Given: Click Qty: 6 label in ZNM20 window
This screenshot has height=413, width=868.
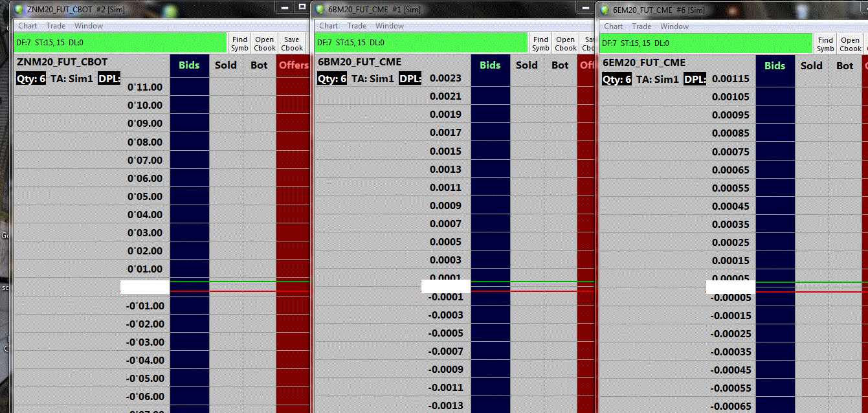Looking at the screenshot, I should coord(30,79).
